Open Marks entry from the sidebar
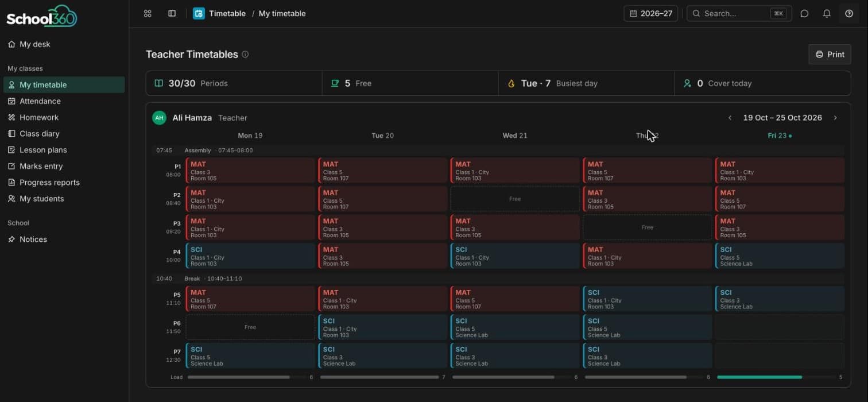 coord(64,166)
